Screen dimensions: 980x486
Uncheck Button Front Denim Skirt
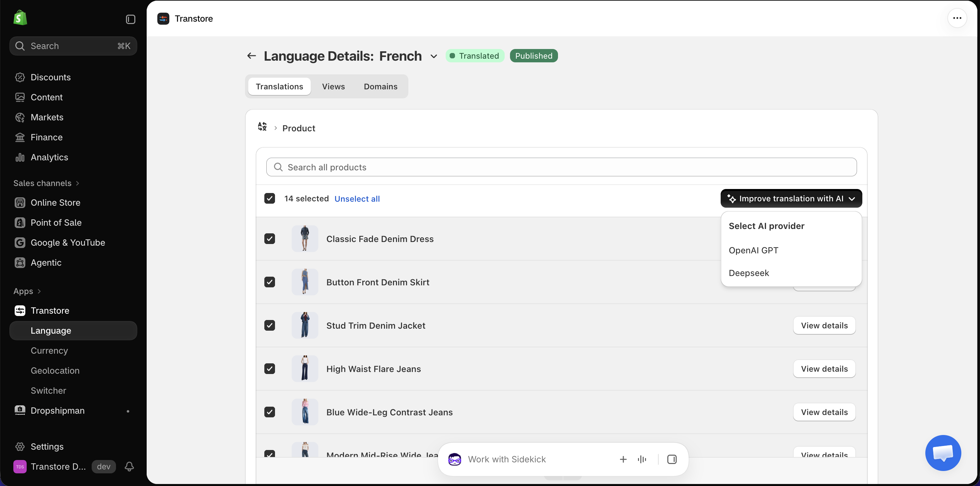click(270, 282)
